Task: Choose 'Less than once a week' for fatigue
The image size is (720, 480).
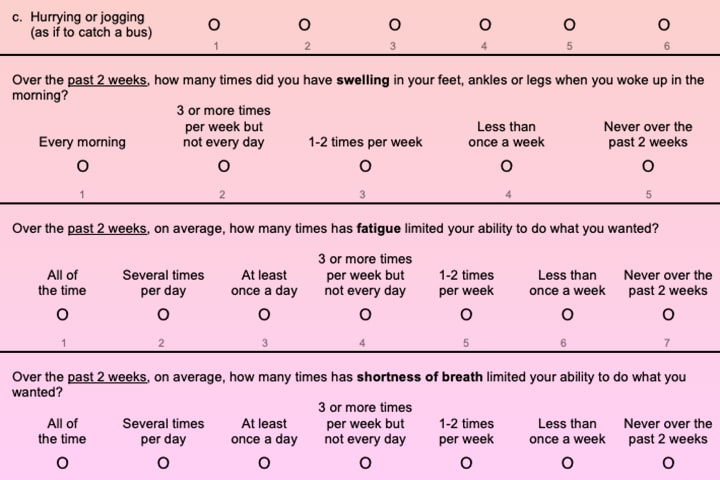Action: tap(567, 315)
